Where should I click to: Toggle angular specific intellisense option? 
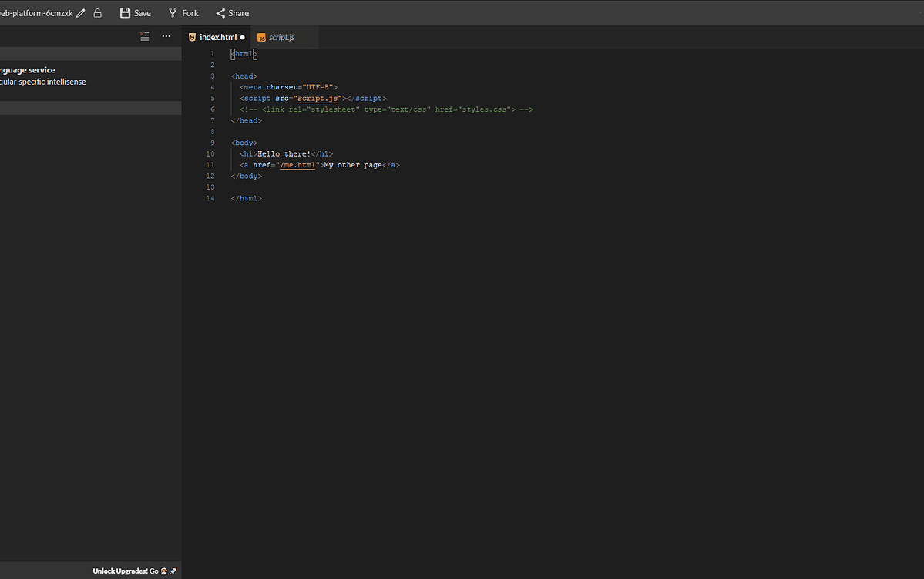coord(43,81)
